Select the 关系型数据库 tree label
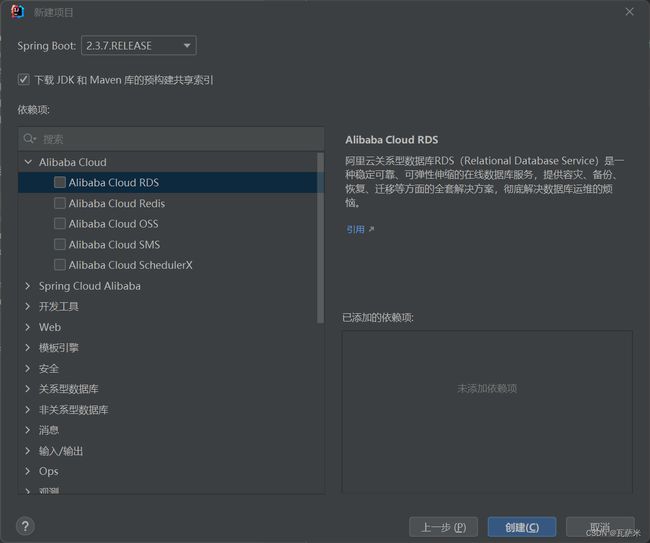The height and width of the screenshot is (543, 650). [68, 389]
